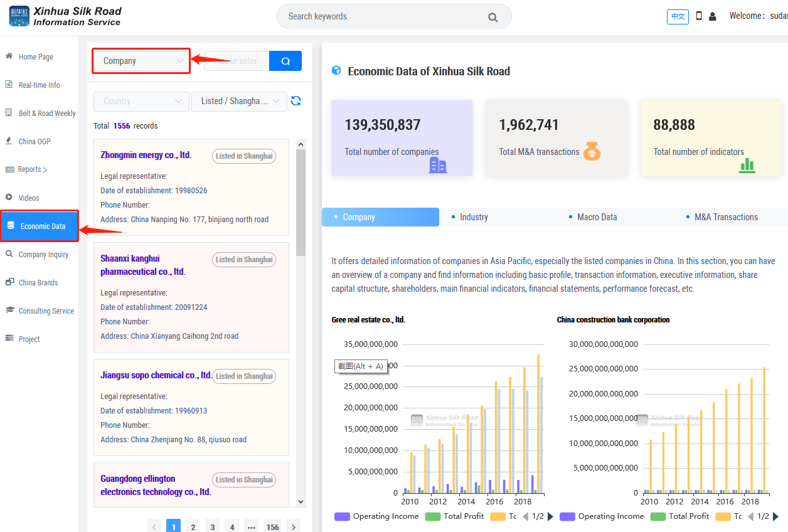Click the Total M&A transactions card
Image resolution: width=788 pixels, height=532 pixels.
(x=556, y=138)
